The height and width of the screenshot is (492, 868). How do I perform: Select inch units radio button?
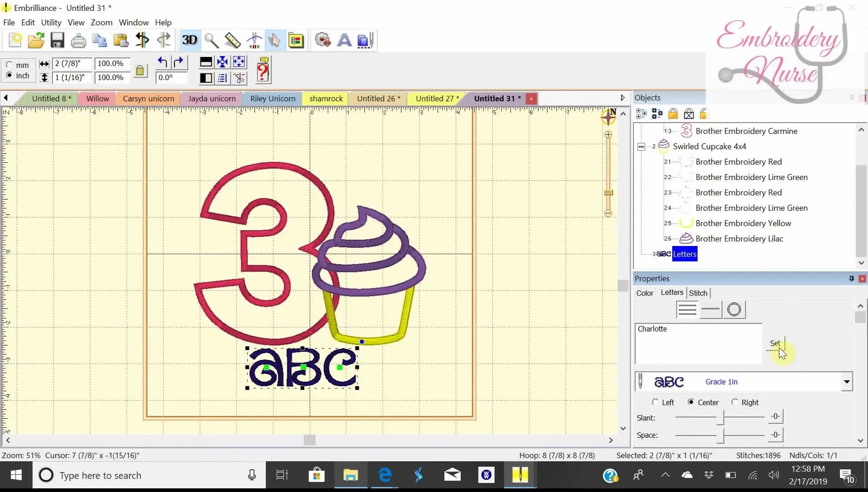(x=9, y=75)
